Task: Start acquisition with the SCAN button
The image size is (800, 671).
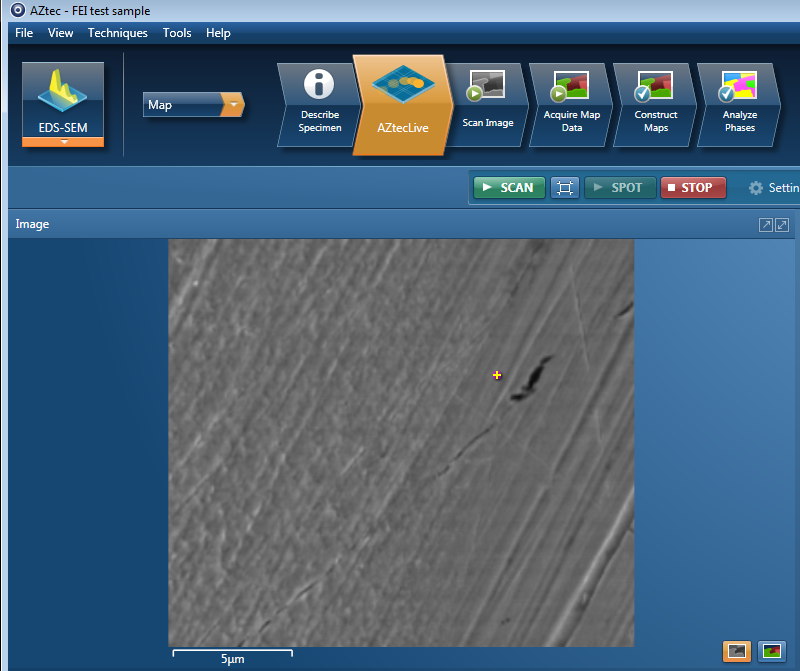Action: 509,188
